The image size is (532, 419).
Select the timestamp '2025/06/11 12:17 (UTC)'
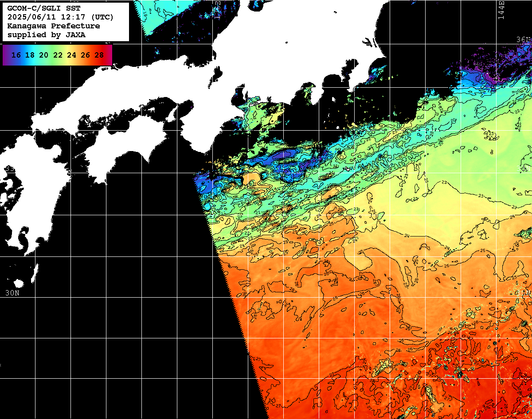click(x=60, y=17)
